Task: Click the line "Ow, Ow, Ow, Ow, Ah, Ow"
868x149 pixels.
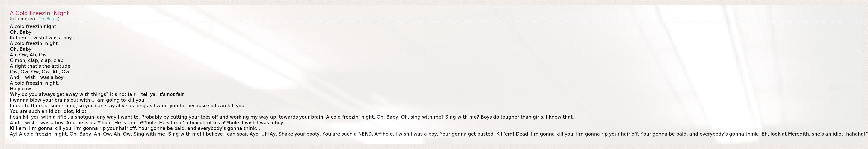Action: 39,72
